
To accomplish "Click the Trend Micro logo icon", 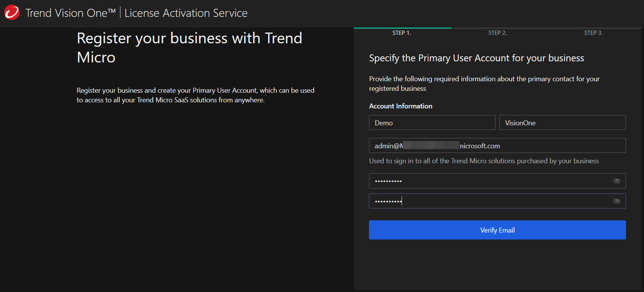I will (x=12, y=12).
